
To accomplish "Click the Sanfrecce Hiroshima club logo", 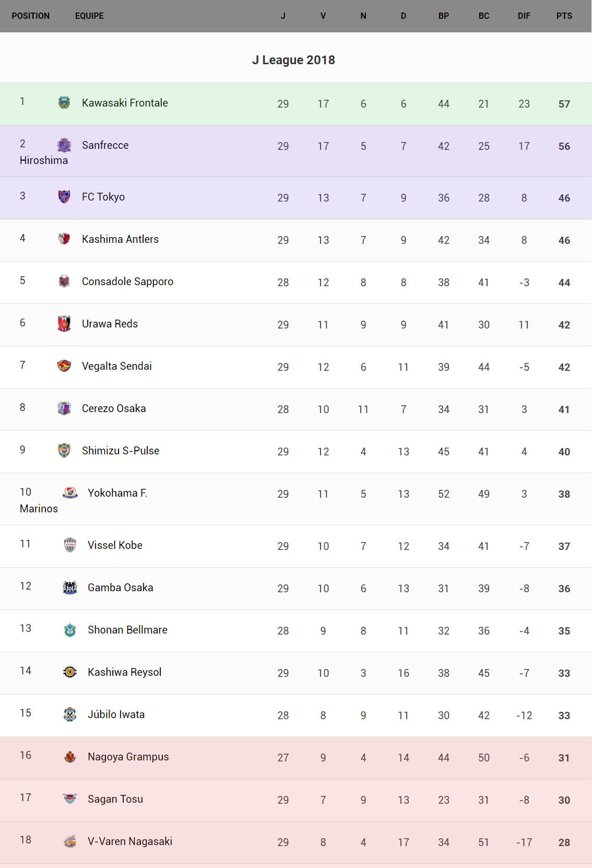I will point(64,145).
